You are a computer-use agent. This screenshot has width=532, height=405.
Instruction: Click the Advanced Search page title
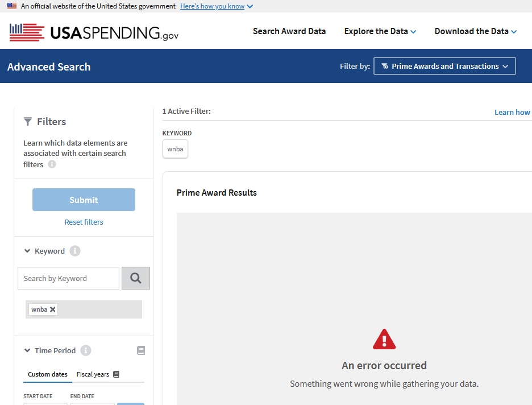coord(49,67)
